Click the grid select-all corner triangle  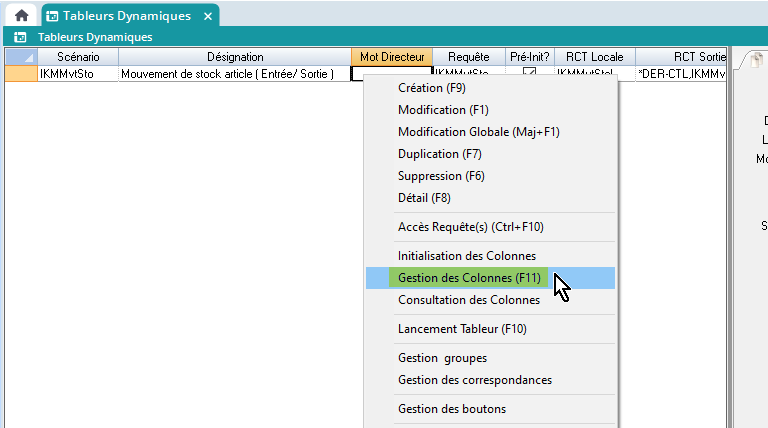pos(21,57)
